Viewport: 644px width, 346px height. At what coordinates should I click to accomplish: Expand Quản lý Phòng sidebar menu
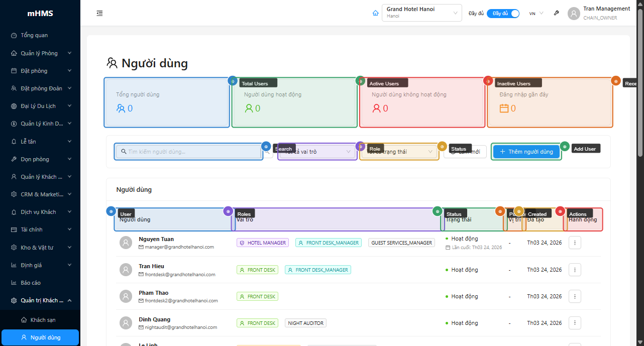point(40,53)
